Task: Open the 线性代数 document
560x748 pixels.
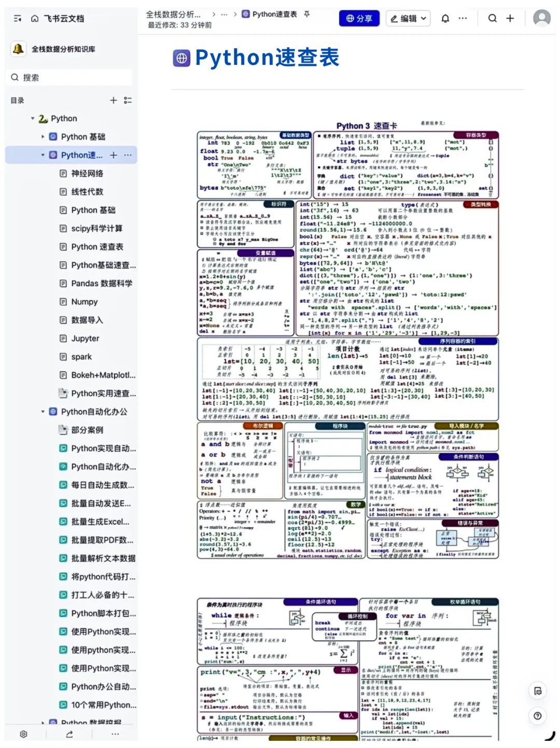Action: (87, 192)
